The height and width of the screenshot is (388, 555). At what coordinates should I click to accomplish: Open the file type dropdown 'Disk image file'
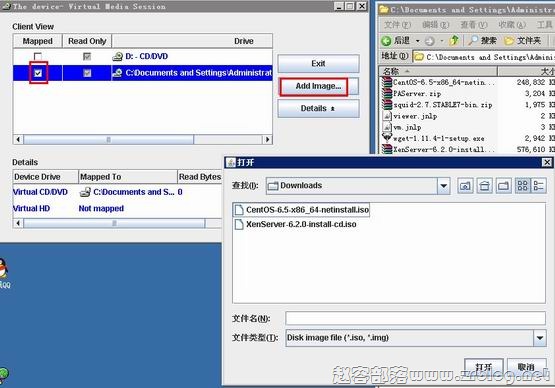coord(540,338)
